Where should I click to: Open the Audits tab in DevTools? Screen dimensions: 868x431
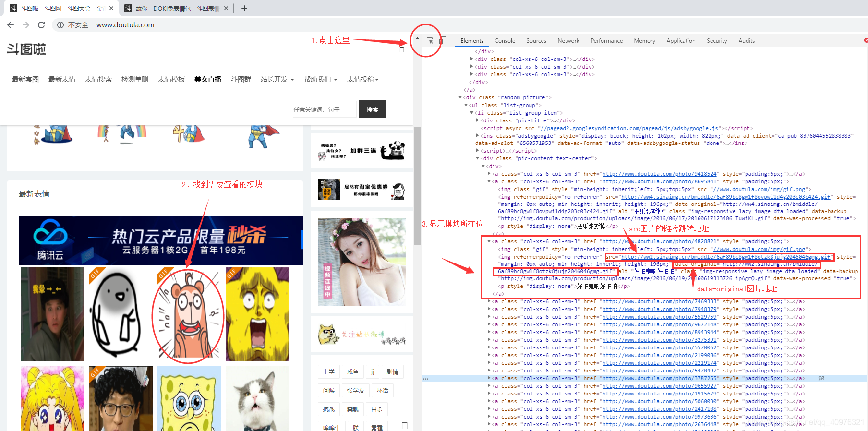pyautogui.click(x=747, y=41)
